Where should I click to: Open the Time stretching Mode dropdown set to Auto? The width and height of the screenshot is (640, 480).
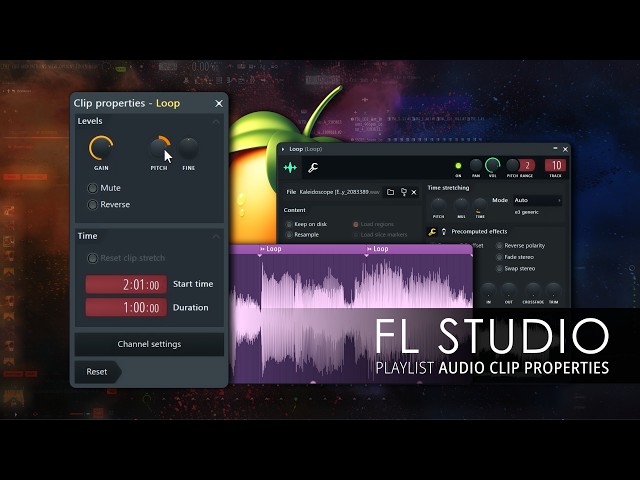pyautogui.click(x=538, y=200)
